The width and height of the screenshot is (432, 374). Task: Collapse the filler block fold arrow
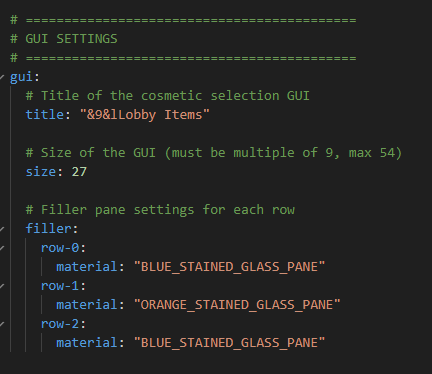tap(2, 229)
